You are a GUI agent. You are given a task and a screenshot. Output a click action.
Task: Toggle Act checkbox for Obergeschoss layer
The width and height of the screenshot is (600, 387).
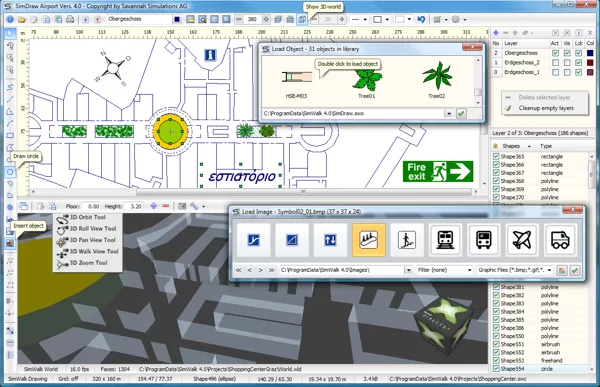[x=555, y=53]
